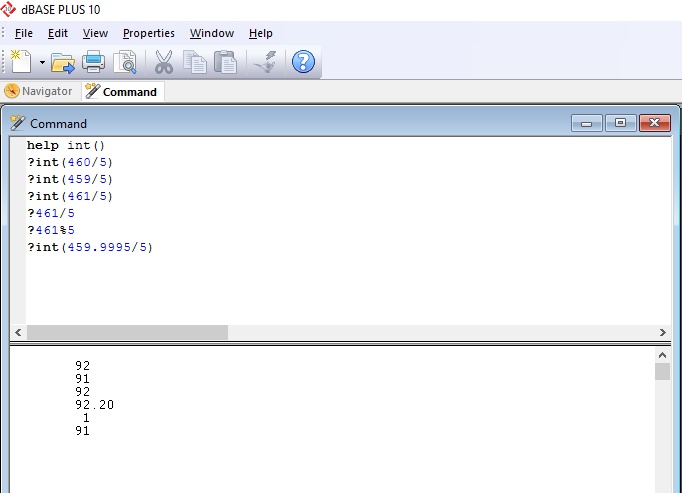Click the Cut scissors icon
Image resolution: width=682 pixels, height=493 pixels.
[x=163, y=62]
